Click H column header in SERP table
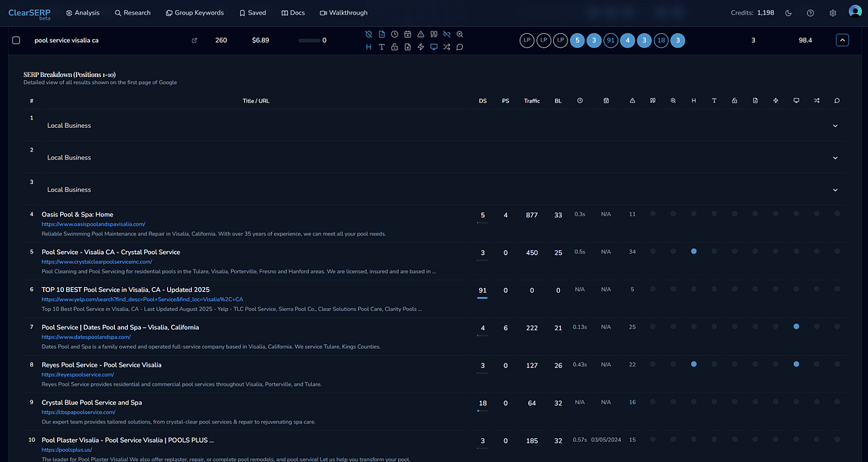 click(x=694, y=101)
